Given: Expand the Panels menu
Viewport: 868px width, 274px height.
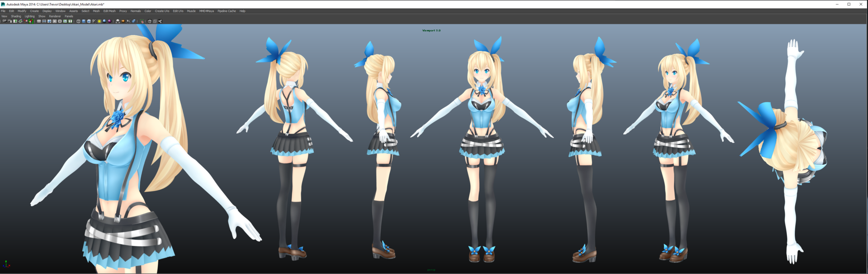Looking at the screenshot, I should click(69, 16).
